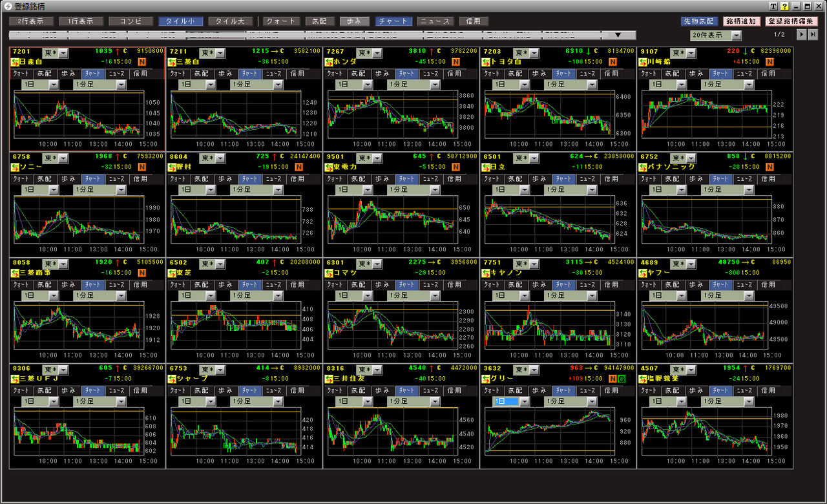Click the 1/2 page indicator
This screenshot has width=827, height=504.
[x=779, y=35]
